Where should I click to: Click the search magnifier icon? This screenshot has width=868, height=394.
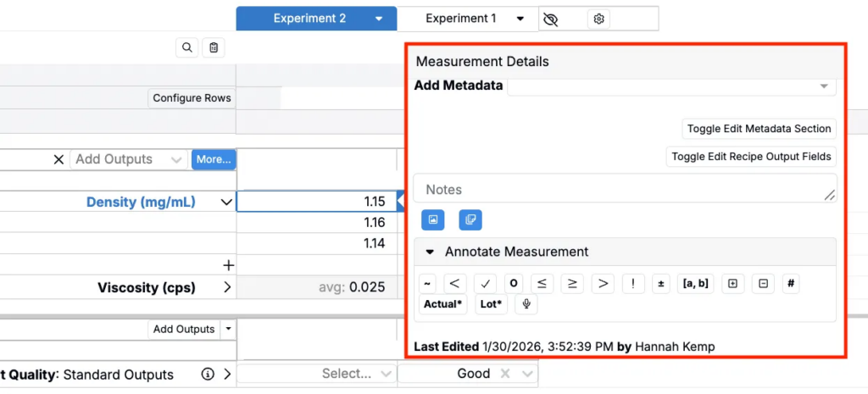(186, 48)
